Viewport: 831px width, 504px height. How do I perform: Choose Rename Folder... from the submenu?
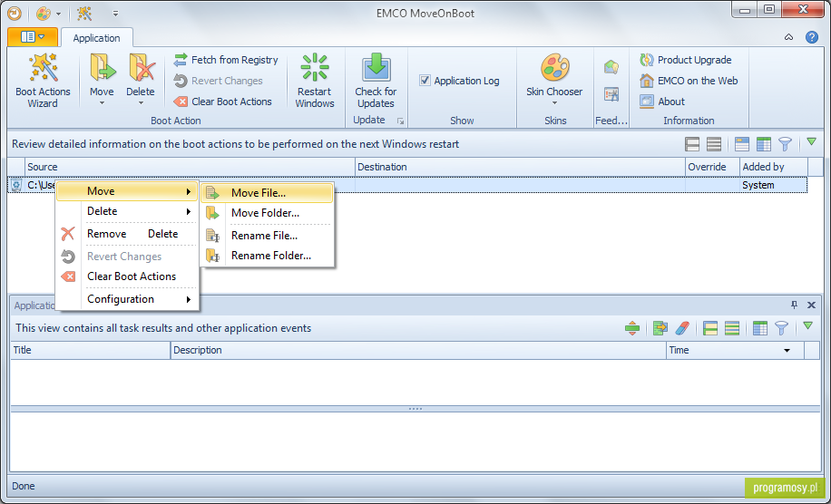[267, 256]
